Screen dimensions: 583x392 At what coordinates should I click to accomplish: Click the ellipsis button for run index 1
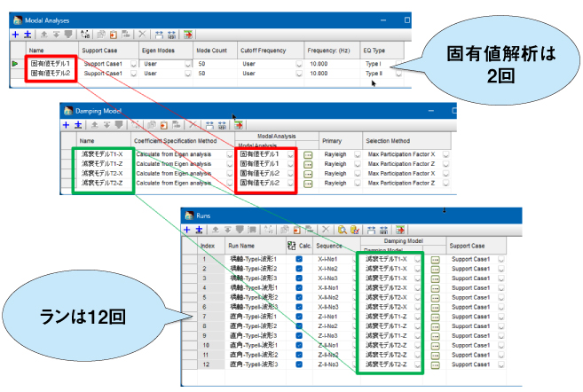click(435, 260)
